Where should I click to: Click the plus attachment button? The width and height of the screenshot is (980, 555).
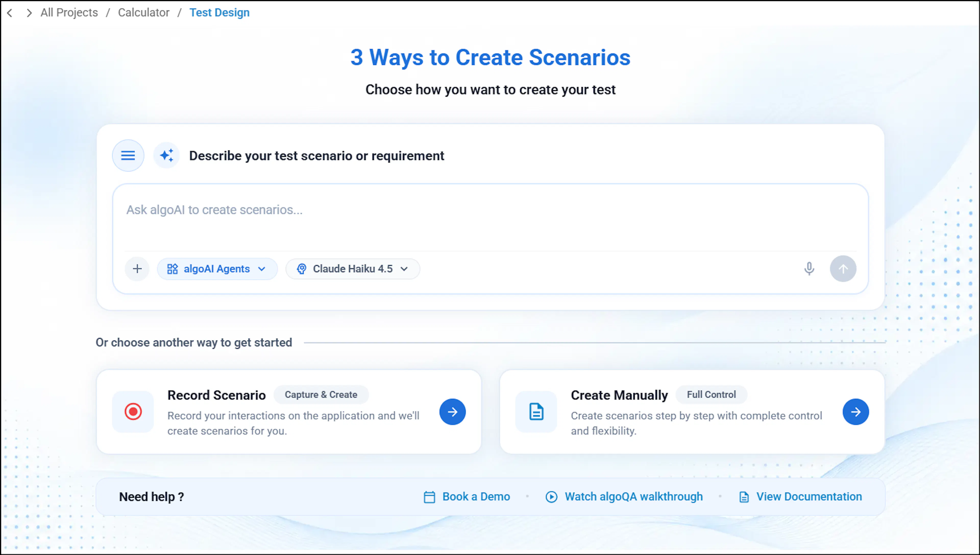(137, 269)
